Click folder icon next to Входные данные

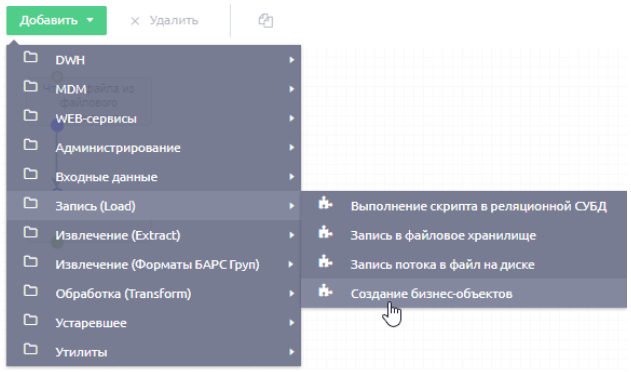tap(31, 174)
